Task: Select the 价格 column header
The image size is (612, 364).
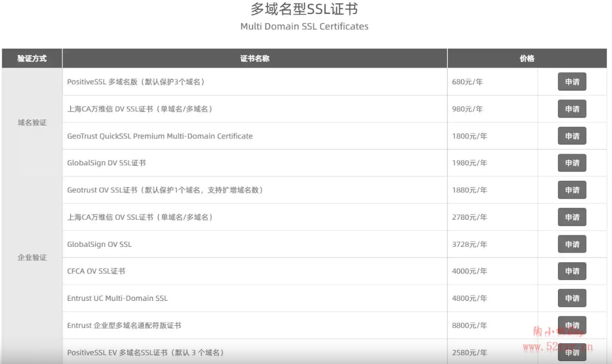Action: 527,58
